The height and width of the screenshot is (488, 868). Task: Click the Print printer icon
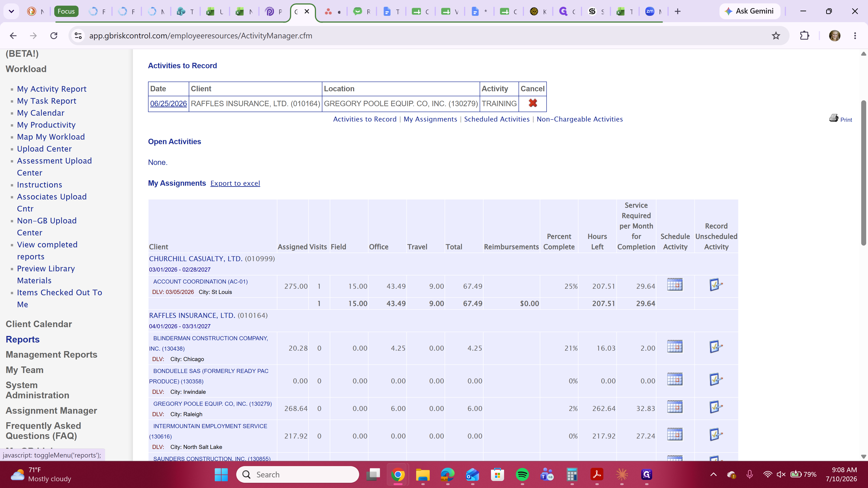pos(834,118)
